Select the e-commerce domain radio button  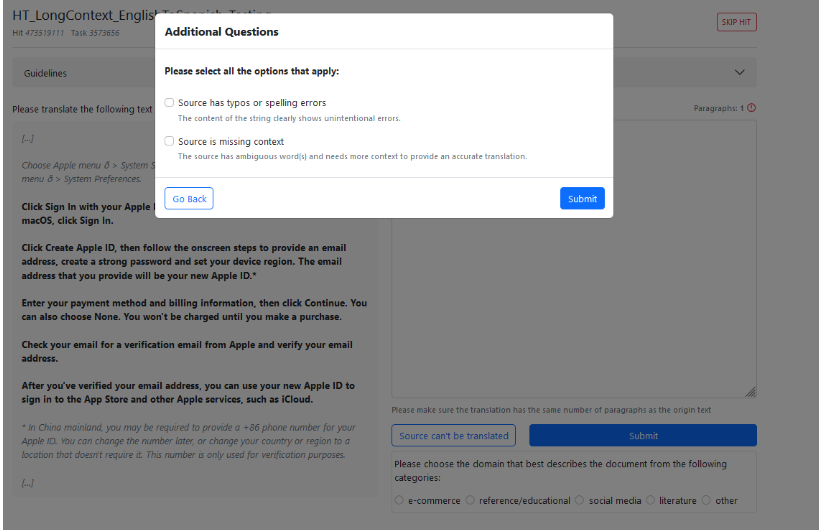tap(400, 500)
